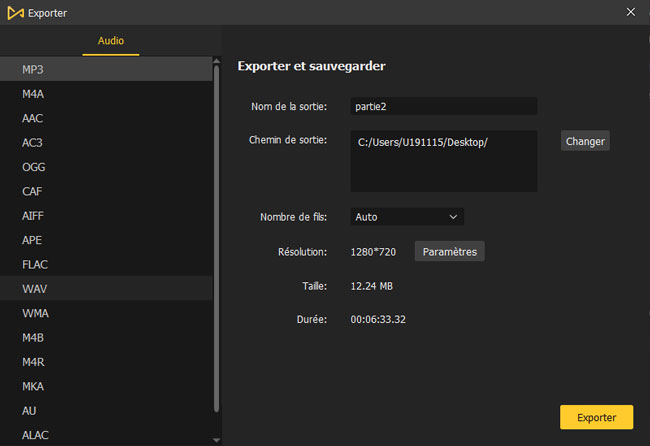Select OGG format
Viewport: 650px width, 446px height.
coord(106,167)
